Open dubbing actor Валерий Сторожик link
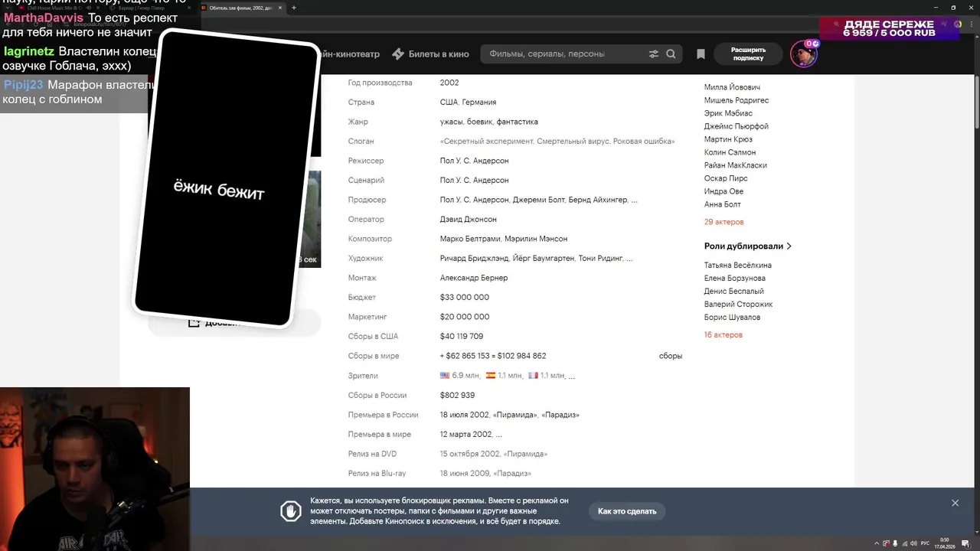980x551 pixels. (x=739, y=304)
